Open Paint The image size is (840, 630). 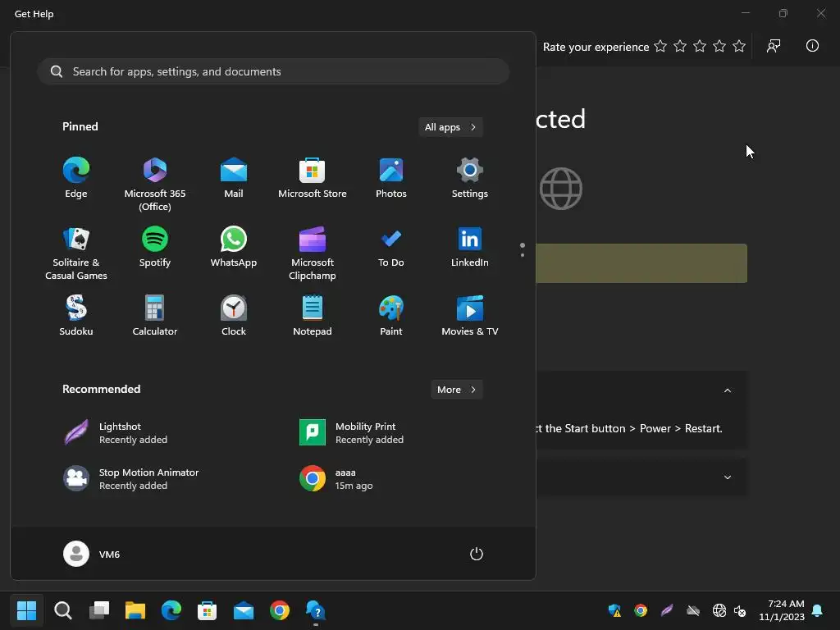tap(391, 316)
